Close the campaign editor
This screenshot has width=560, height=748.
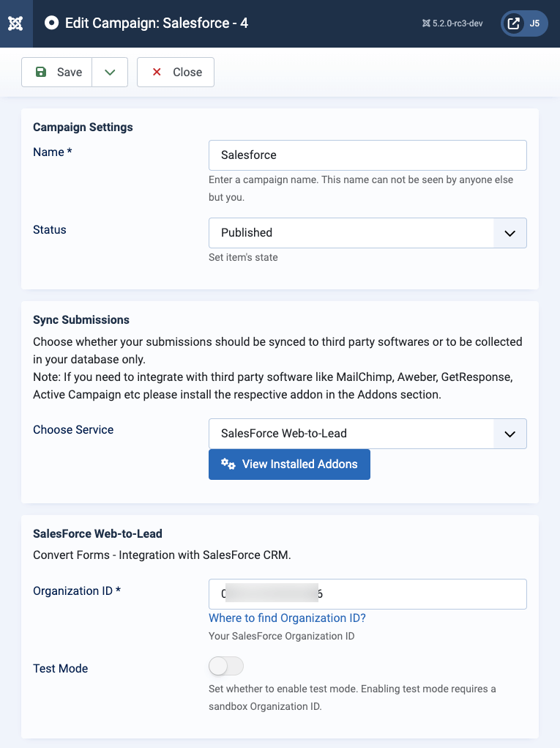pyautogui.click(x=176, y=72)
